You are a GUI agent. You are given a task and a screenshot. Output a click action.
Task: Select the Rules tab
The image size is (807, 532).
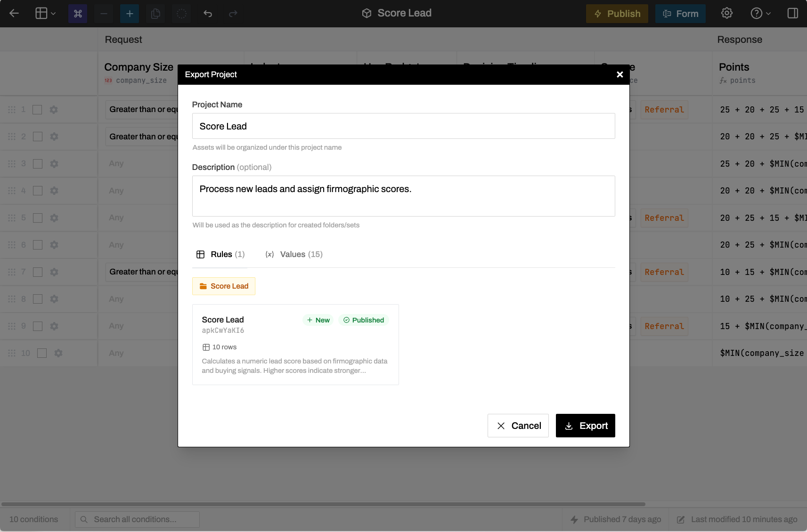(x=220, y=254)
